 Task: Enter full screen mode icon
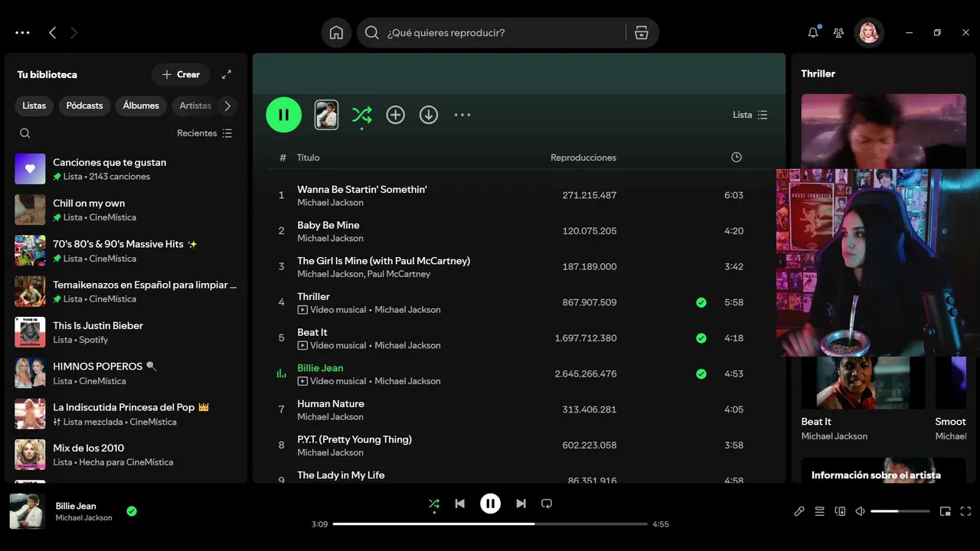[965, 511]
